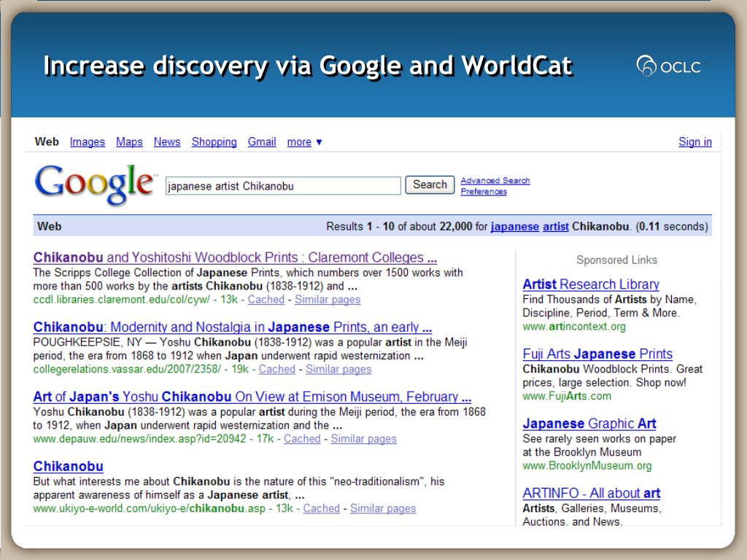747x560 pixels.
Task: Open Cached link for ccdl.libraries.claremont.edu result
Action: coord(266,300)
